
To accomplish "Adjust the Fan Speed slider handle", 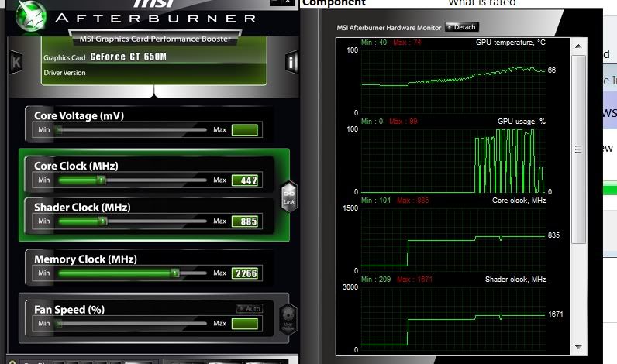I will tap(59, 324).
